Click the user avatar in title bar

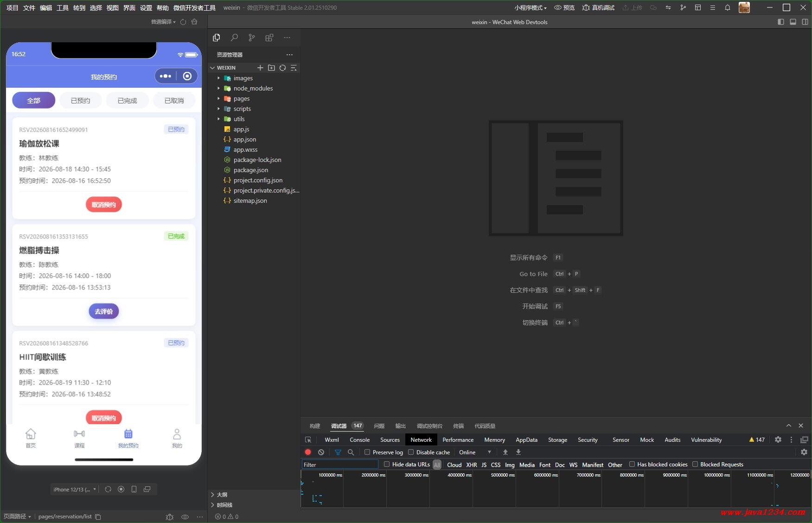[x=744, y=7]
